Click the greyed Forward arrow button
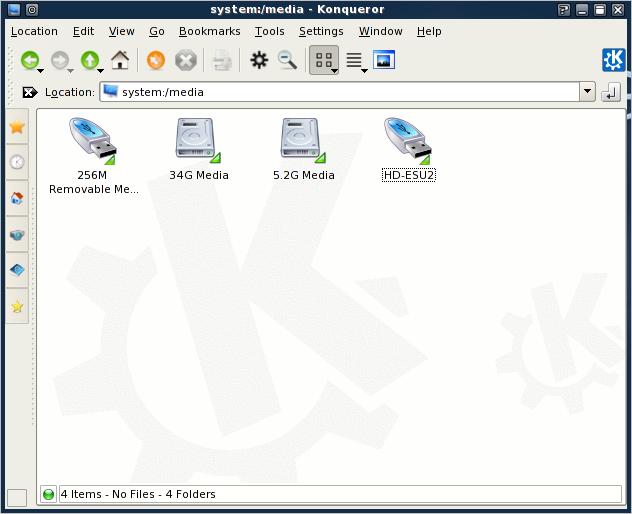 click(x=60, y=60)
